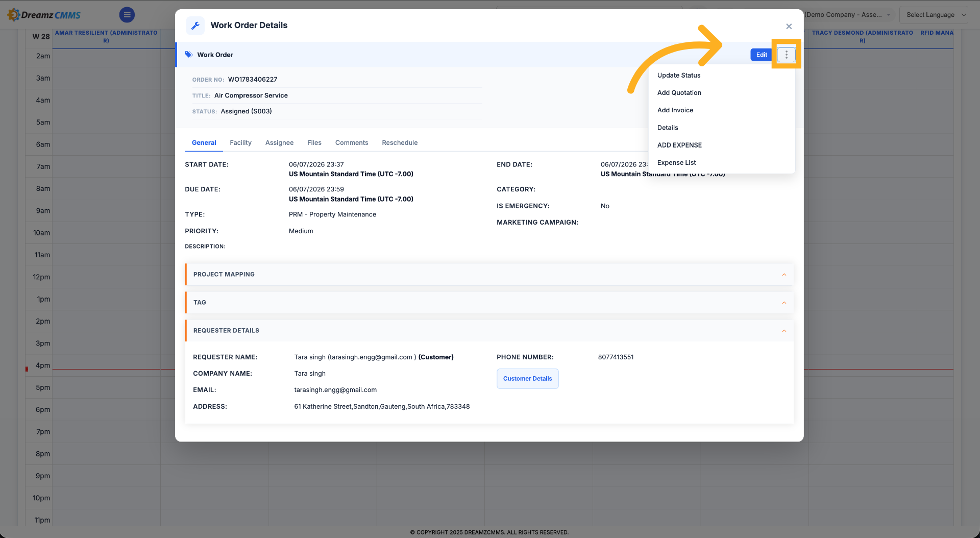
Task: Switch to the Facility tab
Action: (x=240, y=142)
